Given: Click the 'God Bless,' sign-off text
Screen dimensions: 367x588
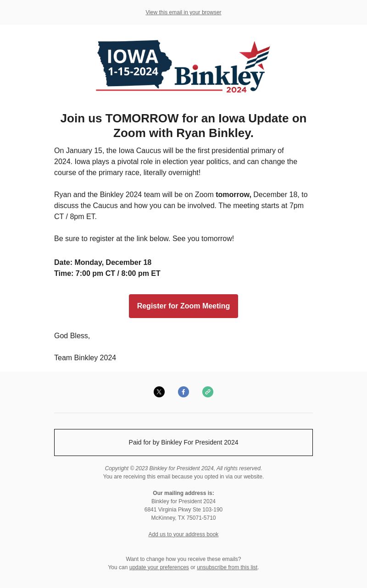Looking at the screenshot, I should coord(72,336).
